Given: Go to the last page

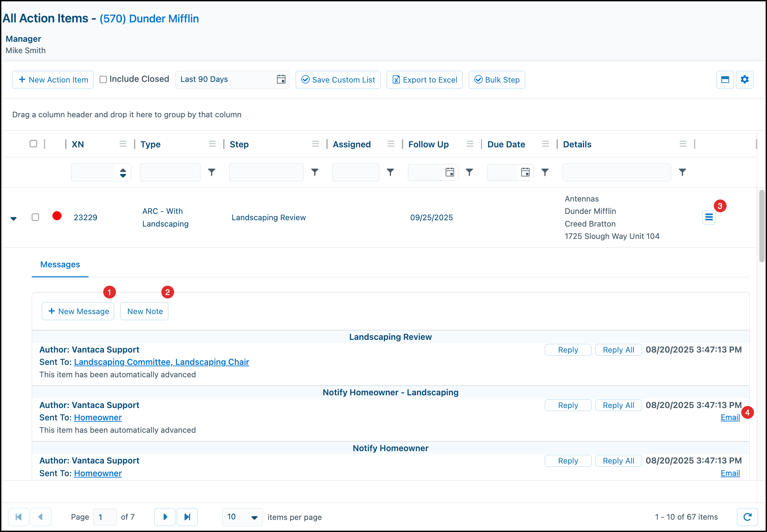Looking at the screenshot, I should click(x=187, y=517).
